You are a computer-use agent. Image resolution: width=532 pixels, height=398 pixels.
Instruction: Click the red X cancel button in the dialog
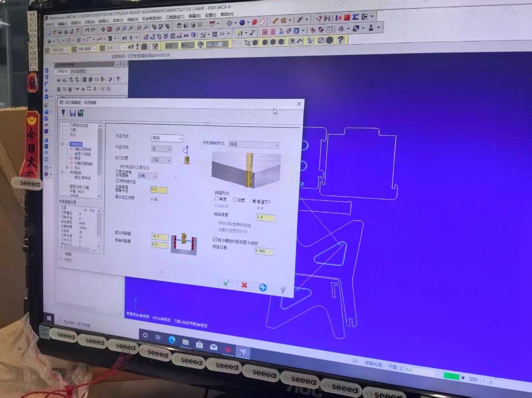[x=244, y=285]
